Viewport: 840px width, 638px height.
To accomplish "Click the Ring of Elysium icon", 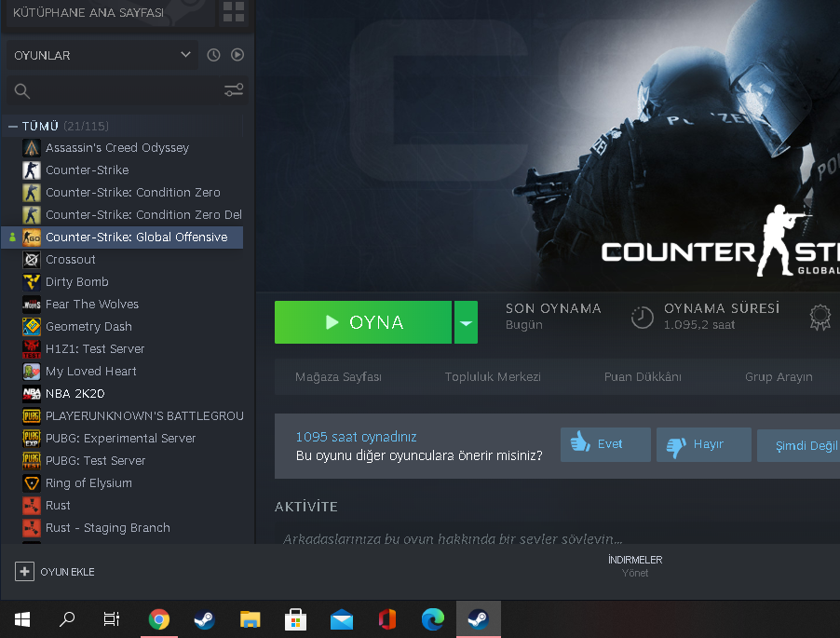I will pos(32,483).
